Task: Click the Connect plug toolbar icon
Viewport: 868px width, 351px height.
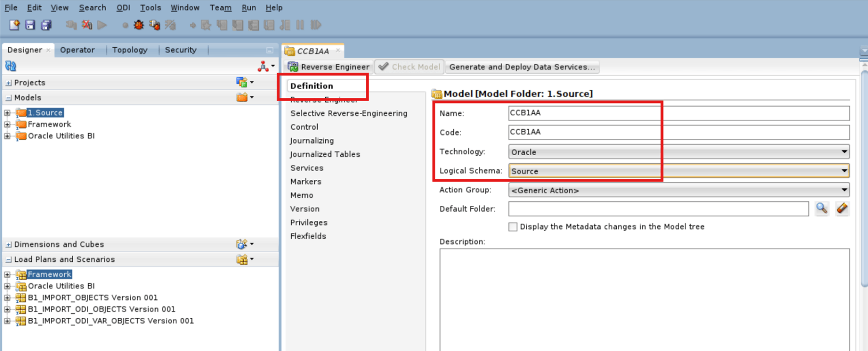Action: tap(71, 25)
